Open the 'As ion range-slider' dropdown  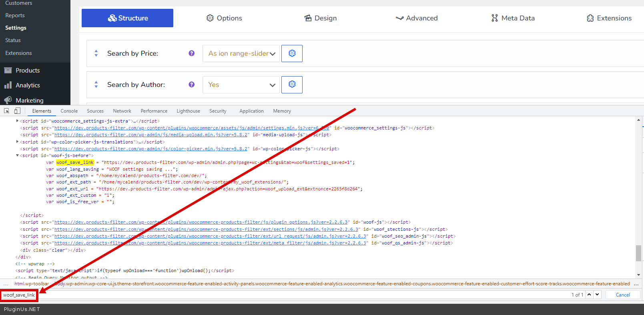point(241,53)
